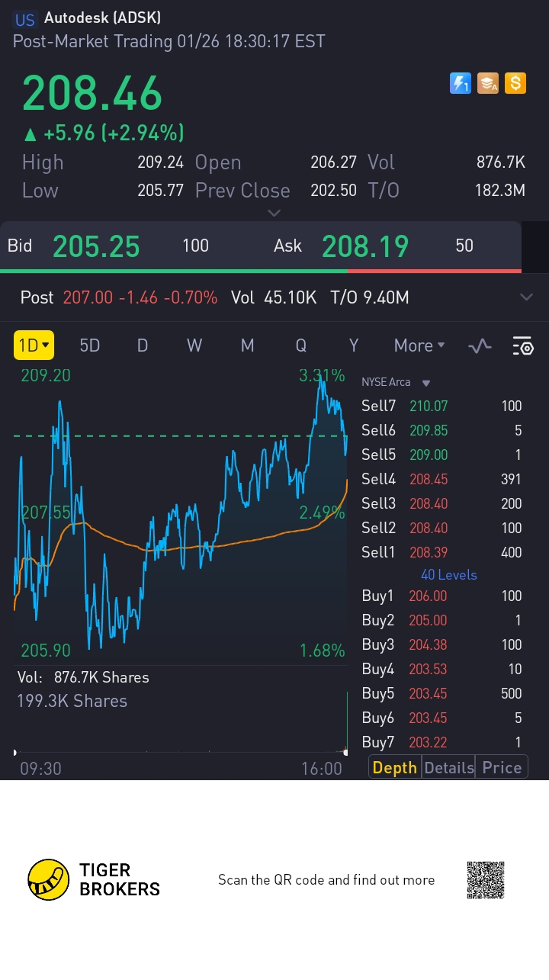Switch to the Details tab
The width and height of the screenshot is (549, 980).
(449, 768)
